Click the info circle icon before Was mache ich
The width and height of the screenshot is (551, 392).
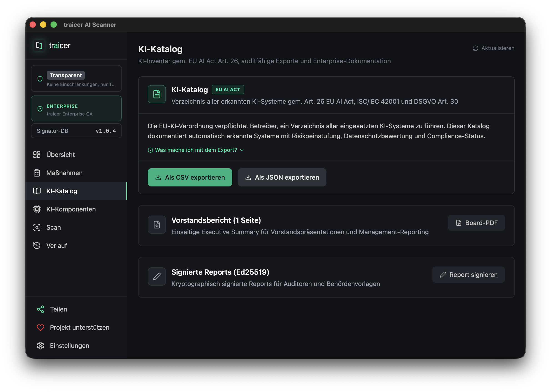tap(150, 150)
